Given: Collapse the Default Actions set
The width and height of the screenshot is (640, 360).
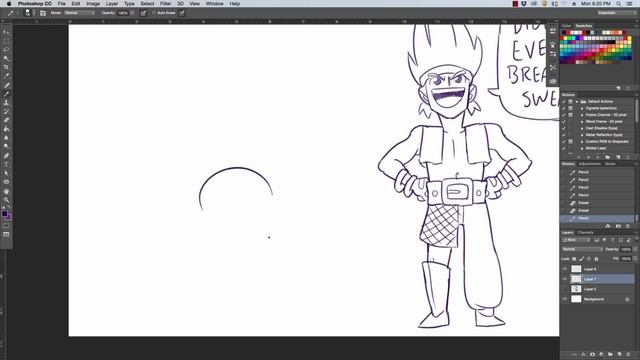Looking at the screenshot, I should pyautogui.click(x=577, y=101).
